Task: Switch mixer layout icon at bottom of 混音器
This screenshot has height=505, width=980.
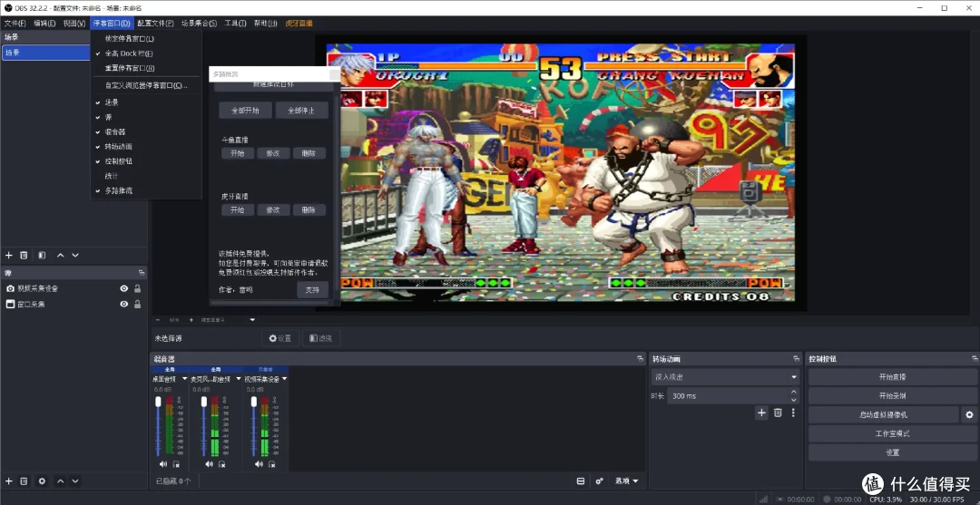Action: tap(581, 481)
